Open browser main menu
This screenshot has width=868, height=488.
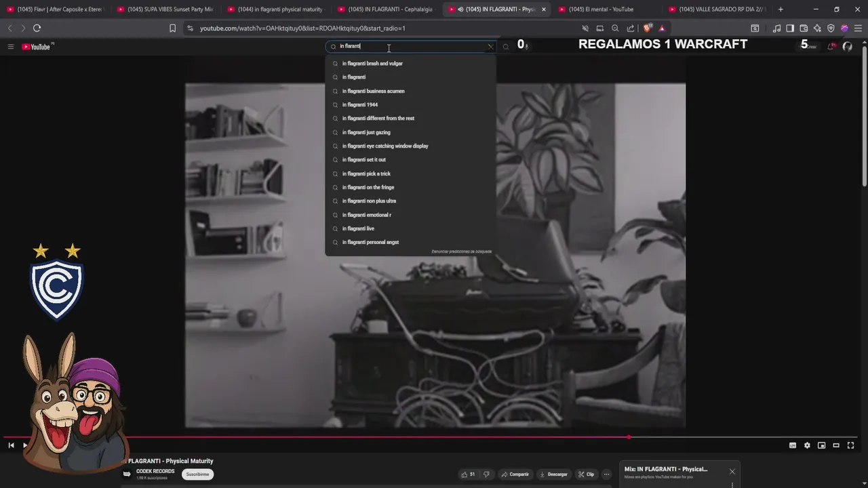pos(858,28)
